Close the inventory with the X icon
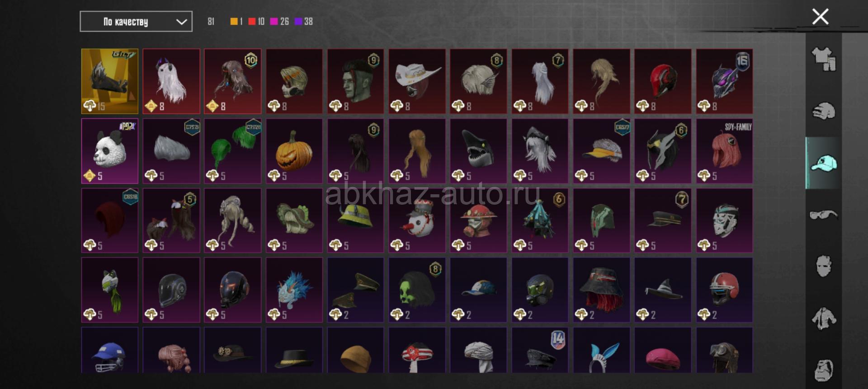The image size is (868, 389). pos(820,17)
